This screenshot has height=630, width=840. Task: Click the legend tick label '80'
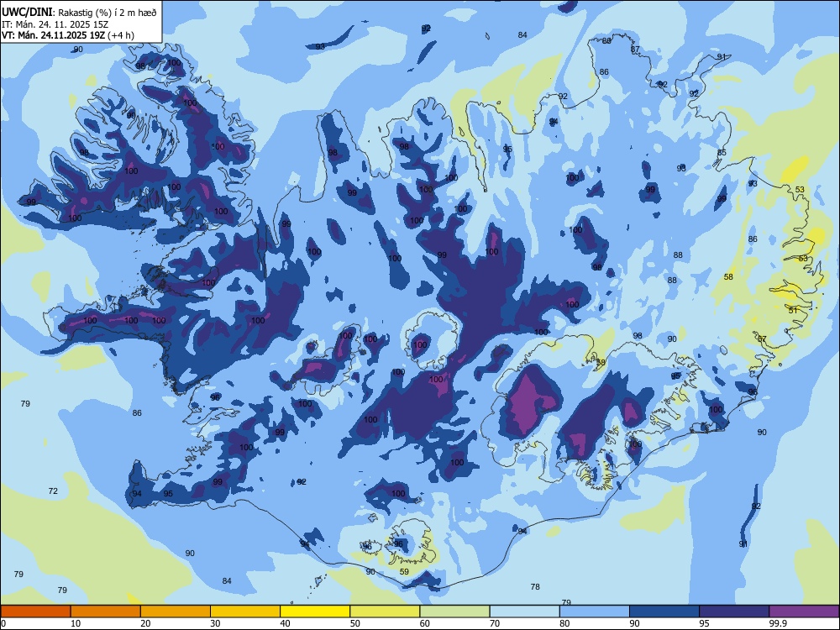pos(564,623)
